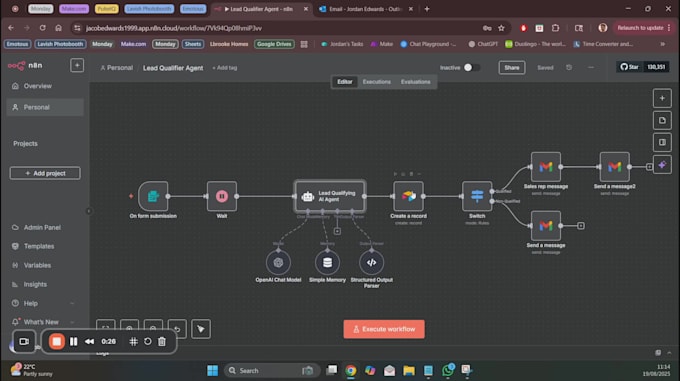Add a sticky note to the canvas
The width and height of the screenshot is (680, 381).
tap(662, 120)
